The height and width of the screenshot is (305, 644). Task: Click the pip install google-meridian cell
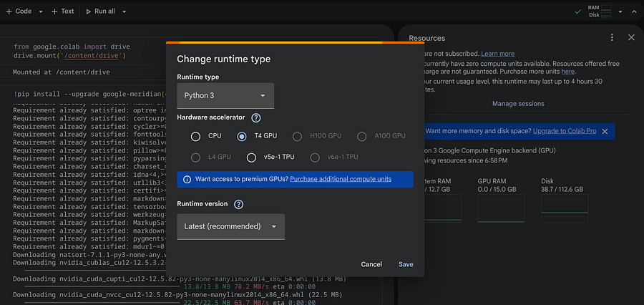coord(89,94)
